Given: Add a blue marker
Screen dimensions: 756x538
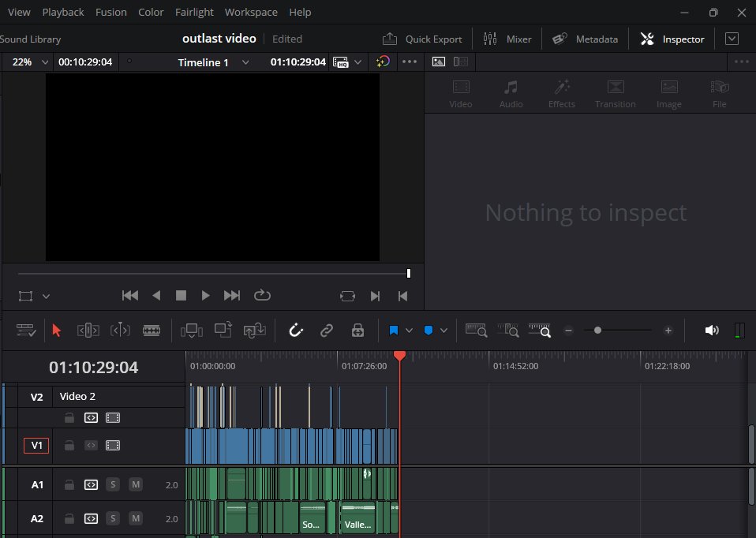Looking at the screenshot, I should [429, 331].
